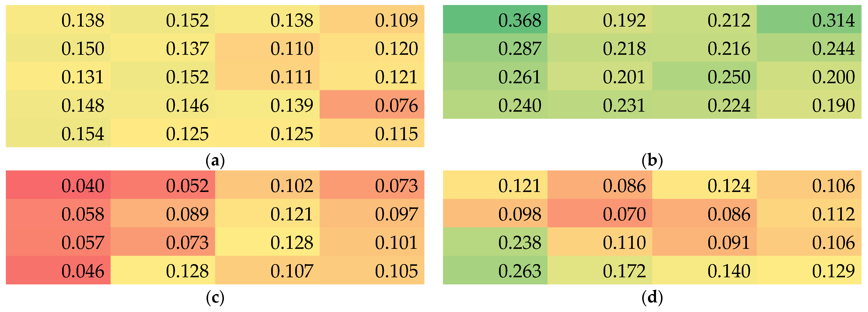
Task: Select the 0.070 cell in panel d
Action: tap(600, 213)
